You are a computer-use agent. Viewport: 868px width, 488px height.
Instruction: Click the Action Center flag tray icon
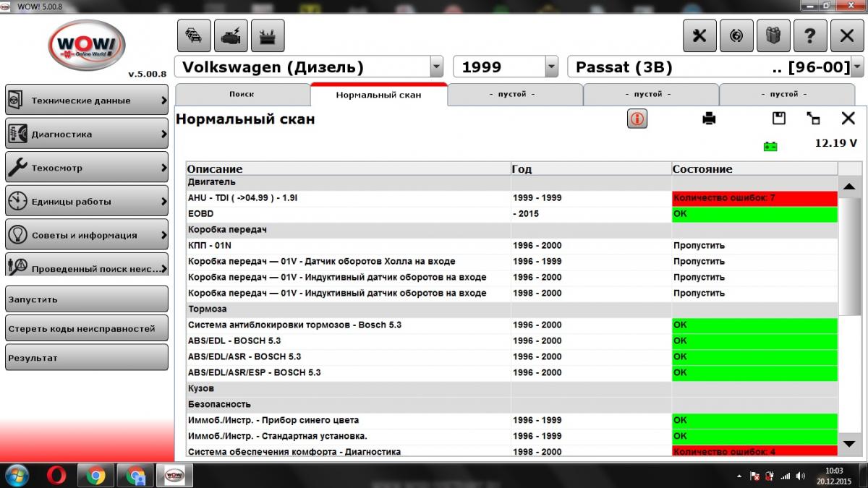(x=754, y=476)
